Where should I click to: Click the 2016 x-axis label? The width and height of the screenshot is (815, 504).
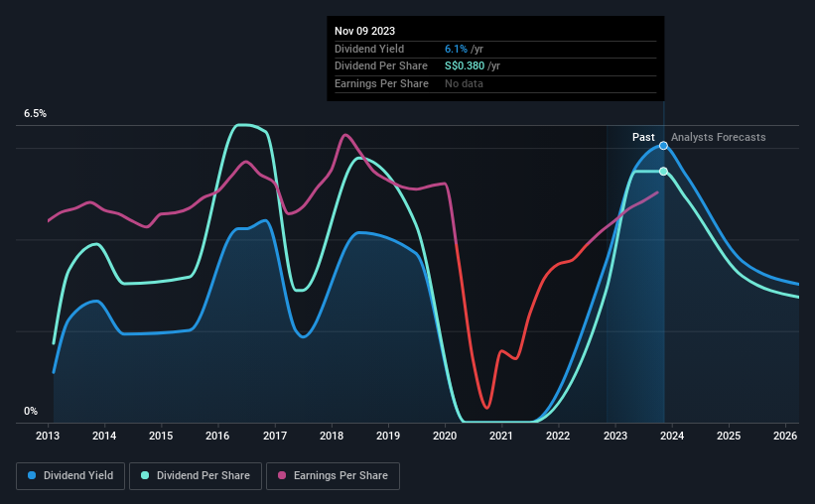click(217, 436)
